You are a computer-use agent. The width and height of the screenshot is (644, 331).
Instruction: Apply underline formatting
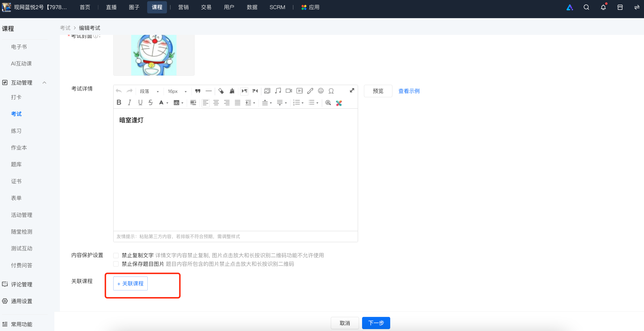(140, 103)
